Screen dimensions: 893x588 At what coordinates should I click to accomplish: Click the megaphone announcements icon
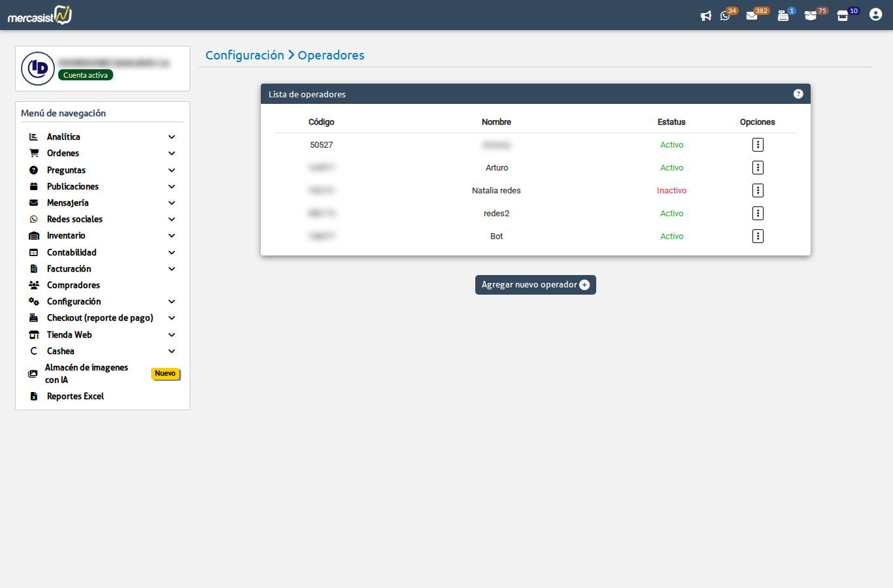(705, 16)
